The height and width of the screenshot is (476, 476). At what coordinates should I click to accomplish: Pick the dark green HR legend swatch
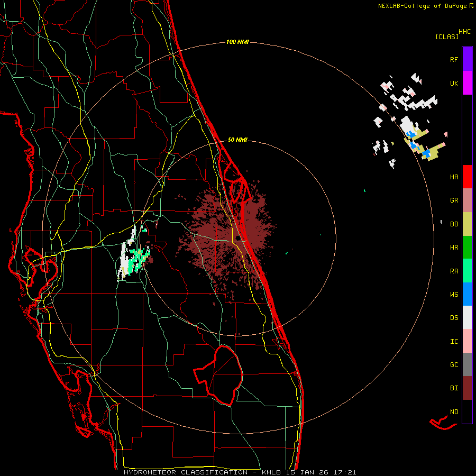pyautogui.click(x=467, y=248)
